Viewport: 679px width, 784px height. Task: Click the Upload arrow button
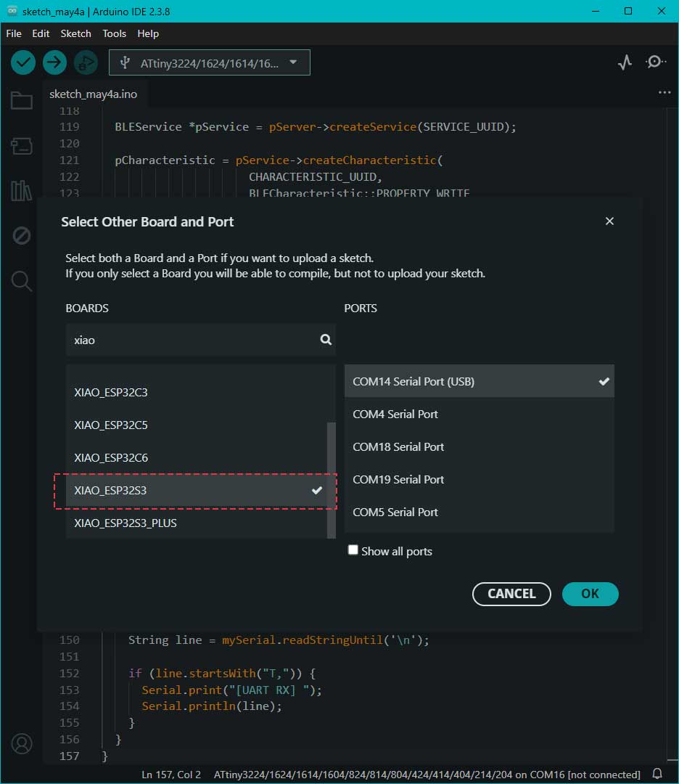[x=54, y=62]
